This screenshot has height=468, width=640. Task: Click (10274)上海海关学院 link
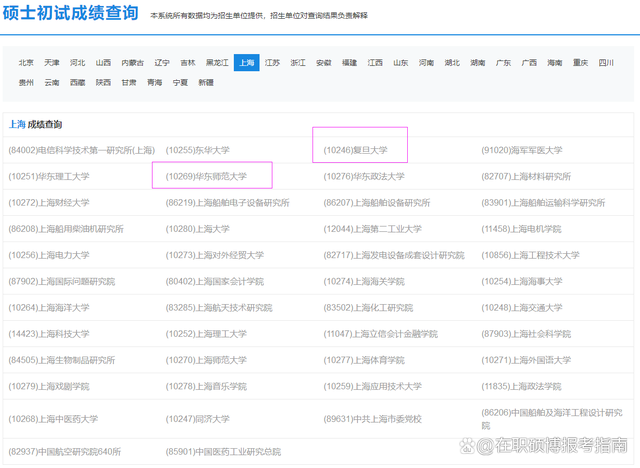coord(364,282)
